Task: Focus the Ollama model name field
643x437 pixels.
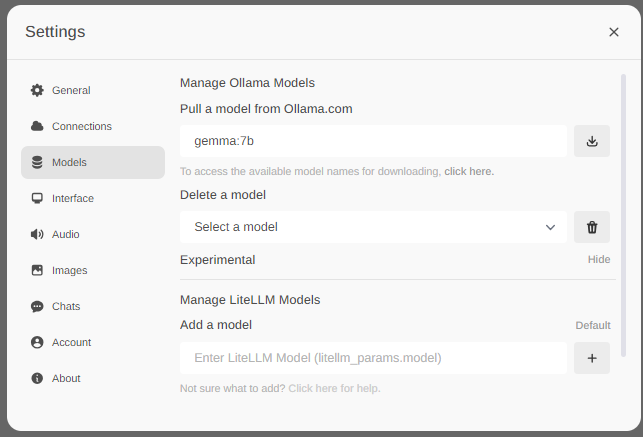Action: point(373,141)
